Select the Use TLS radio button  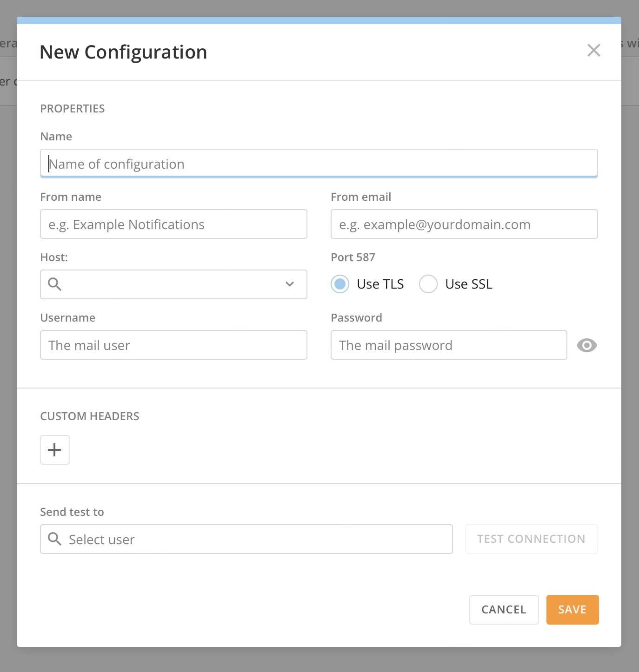point(340,284)
